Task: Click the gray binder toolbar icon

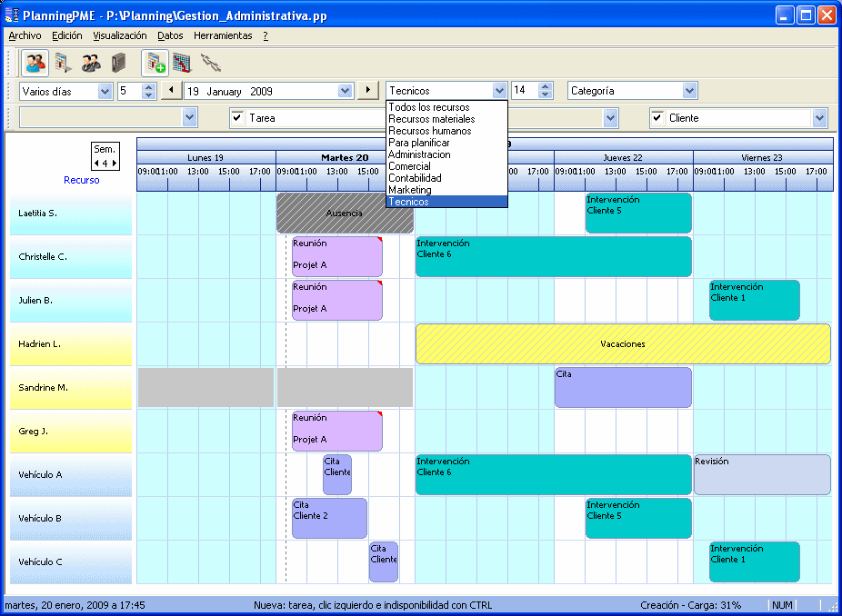Action: click(118, 63)
